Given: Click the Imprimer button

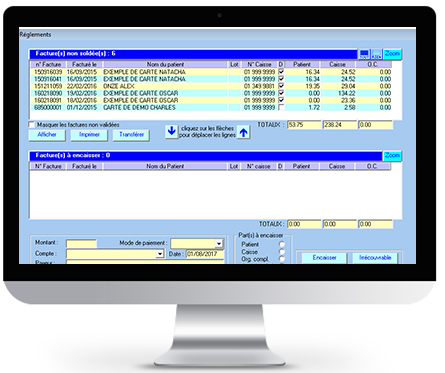Looking at the screenshot, I should (x=89, y=135).
